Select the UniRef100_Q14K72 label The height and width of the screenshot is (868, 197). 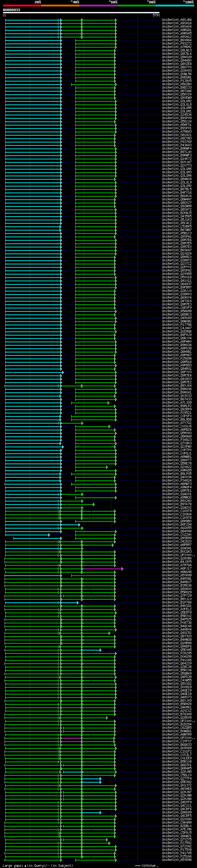coord(177,159)
